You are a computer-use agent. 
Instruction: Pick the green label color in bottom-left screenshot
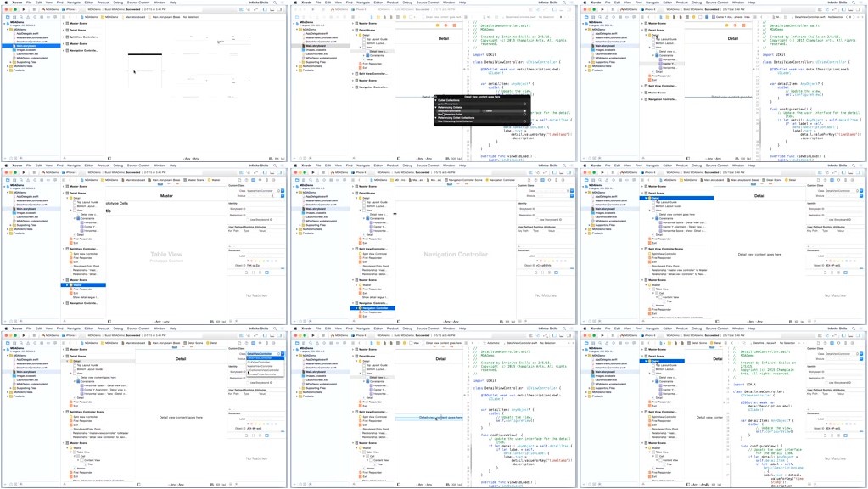click(264, 424)
